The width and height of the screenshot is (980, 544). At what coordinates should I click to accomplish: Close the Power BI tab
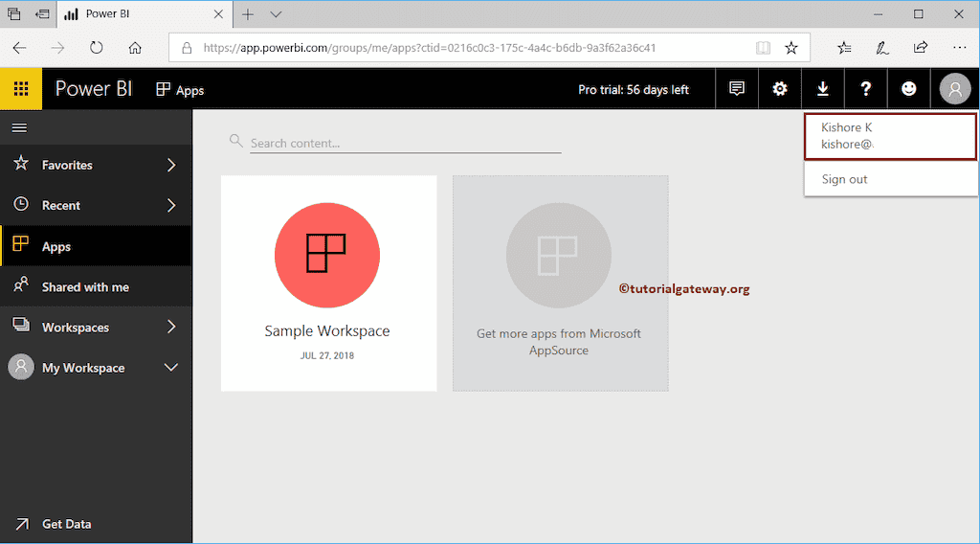point(218,13)
